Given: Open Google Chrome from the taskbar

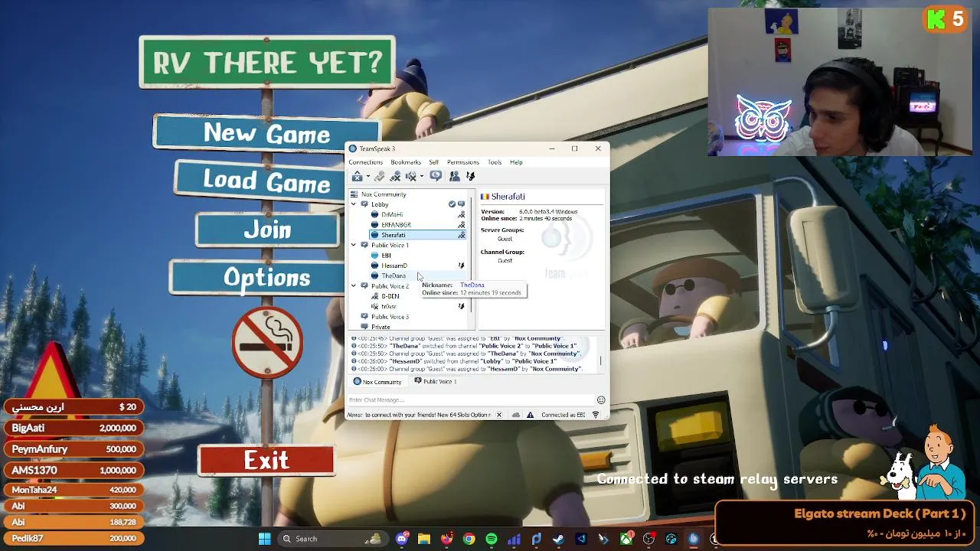Looking at the screenshot, I should (469, 539).
